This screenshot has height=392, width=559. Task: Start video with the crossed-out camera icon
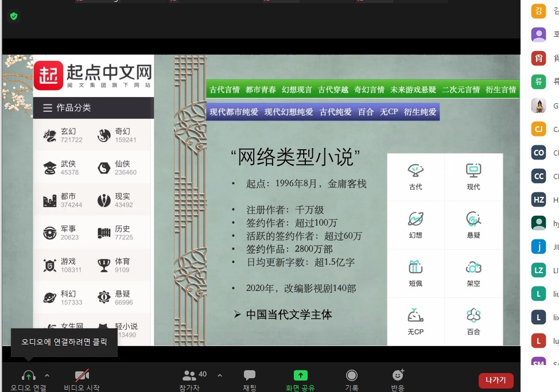[x=81, y=375]
